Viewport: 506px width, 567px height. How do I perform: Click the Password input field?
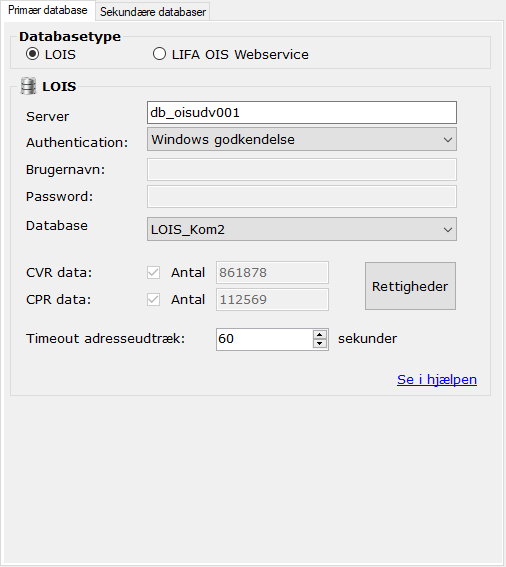tap(302, 197)
